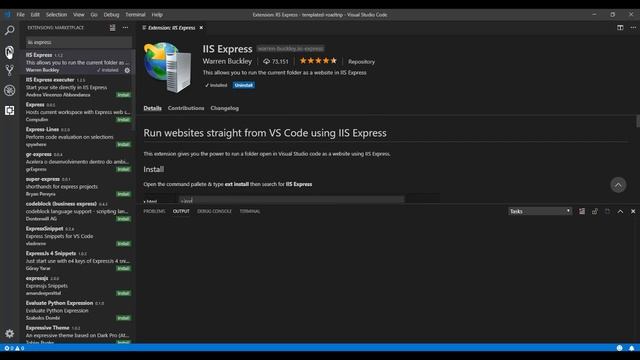Clear the output panel

point(582,211)
